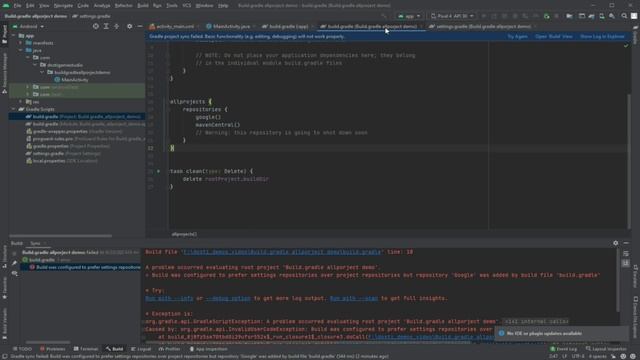Viewport: 640px width, 360px height.
Task: Click the run gutter icon beside task clean
Action: pos(158,171)
